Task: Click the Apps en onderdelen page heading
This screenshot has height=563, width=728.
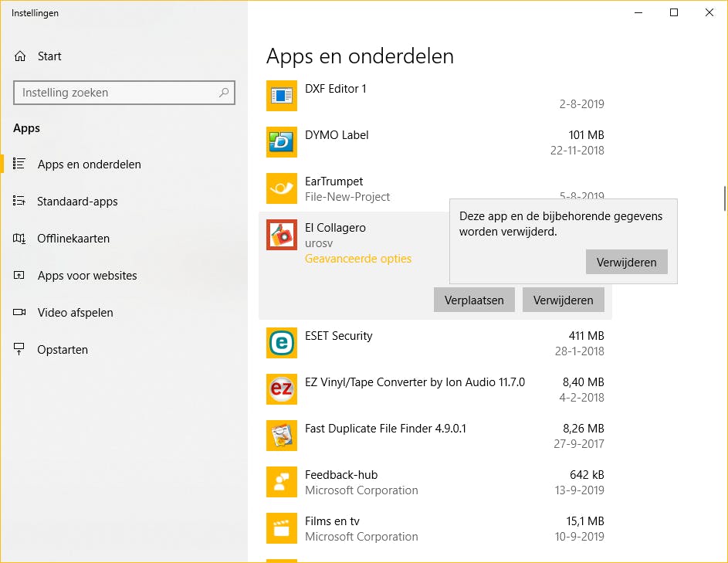Action: click(360, 56)
